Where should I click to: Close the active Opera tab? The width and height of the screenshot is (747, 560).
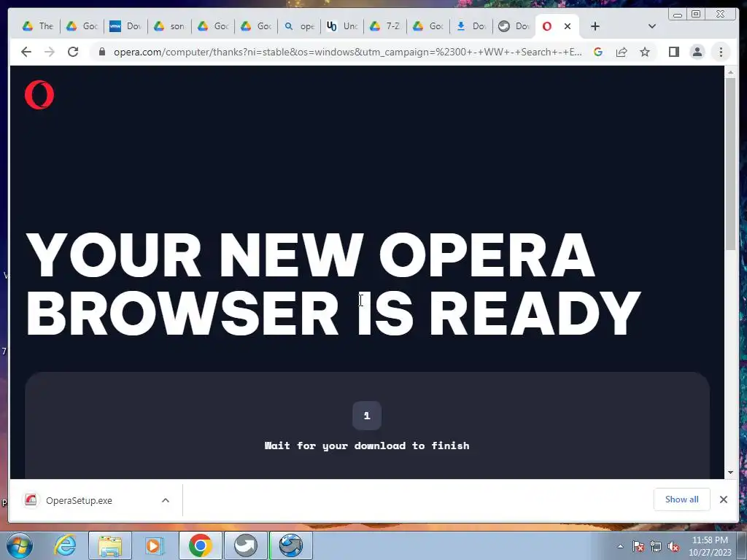click(568, 27)
